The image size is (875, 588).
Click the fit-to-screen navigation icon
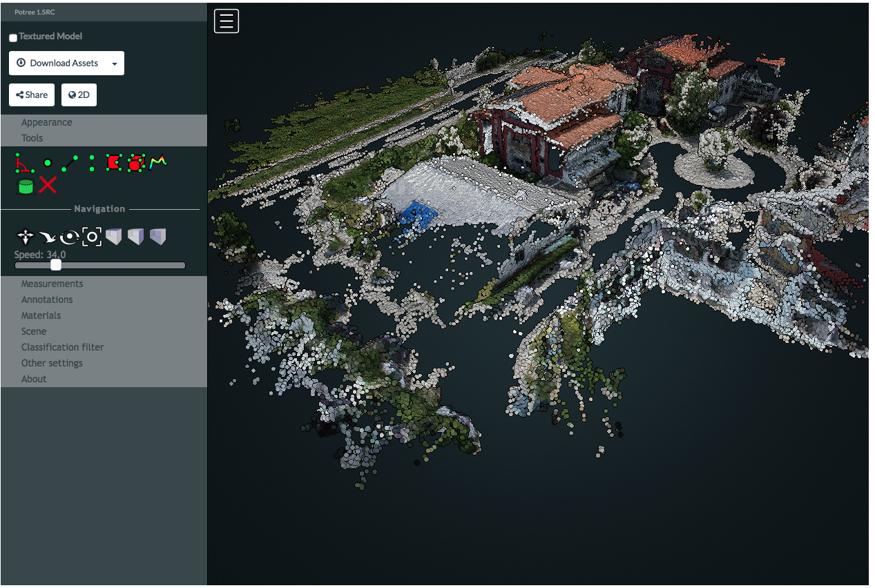point(92,236)
